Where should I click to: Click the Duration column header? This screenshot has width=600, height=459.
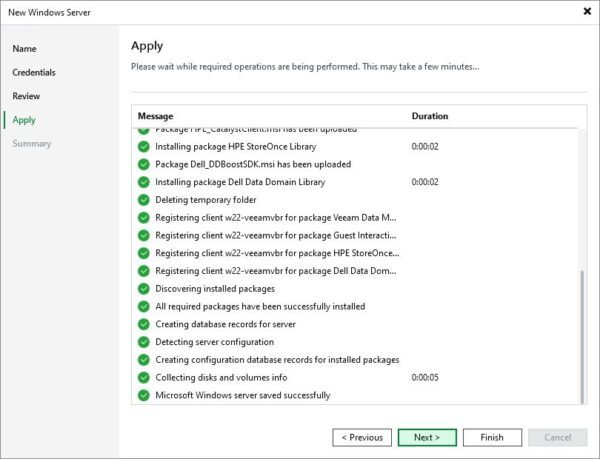pos(430,116)
